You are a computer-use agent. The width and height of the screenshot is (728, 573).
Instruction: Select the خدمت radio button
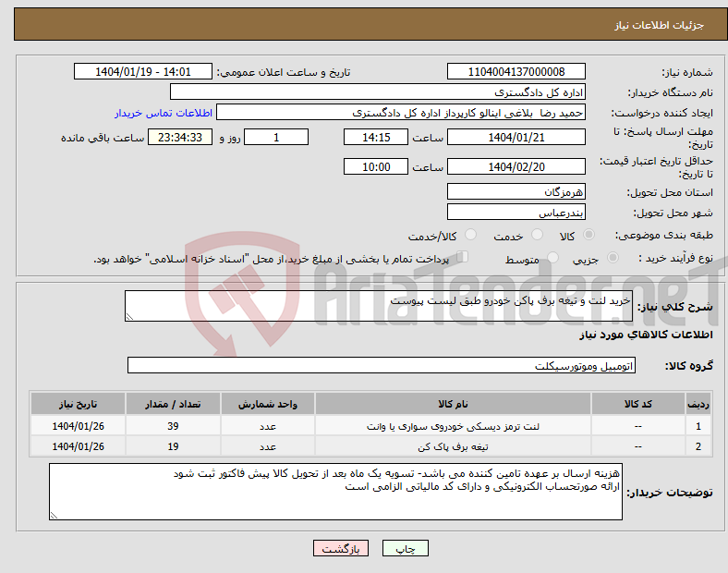tap(537, 235)
